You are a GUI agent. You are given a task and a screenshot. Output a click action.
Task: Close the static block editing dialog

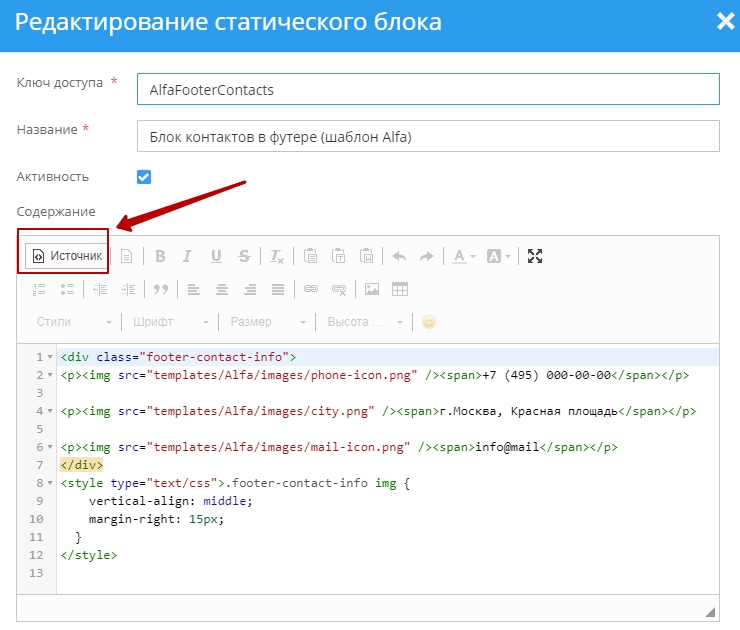tap(725, 21)
